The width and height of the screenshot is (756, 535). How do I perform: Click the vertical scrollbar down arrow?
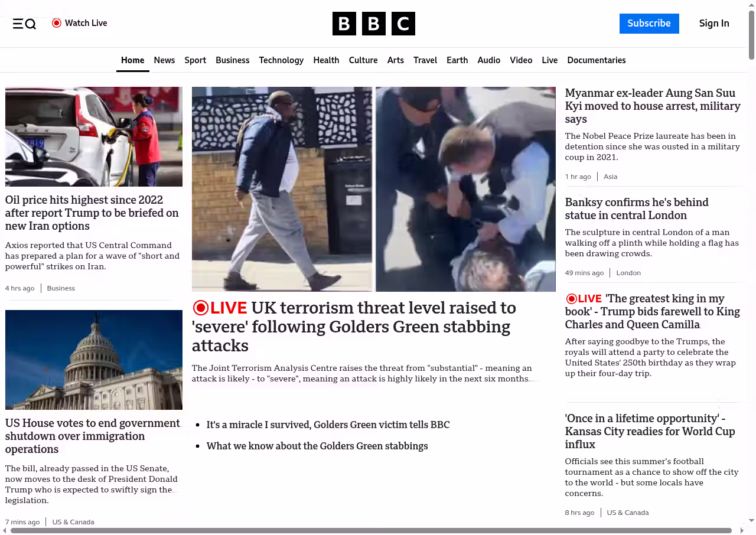point(751,520)
